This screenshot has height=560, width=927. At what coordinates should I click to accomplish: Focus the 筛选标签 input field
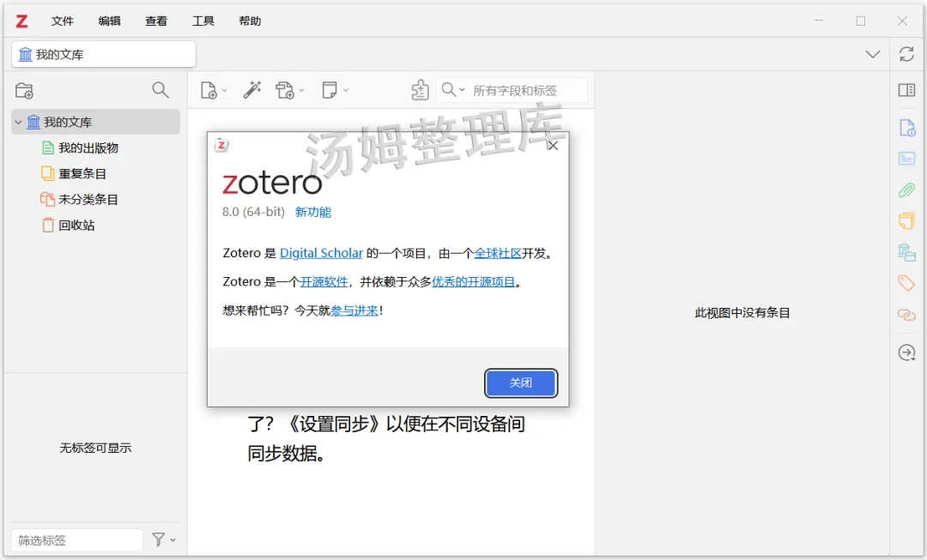click(77, 540)
